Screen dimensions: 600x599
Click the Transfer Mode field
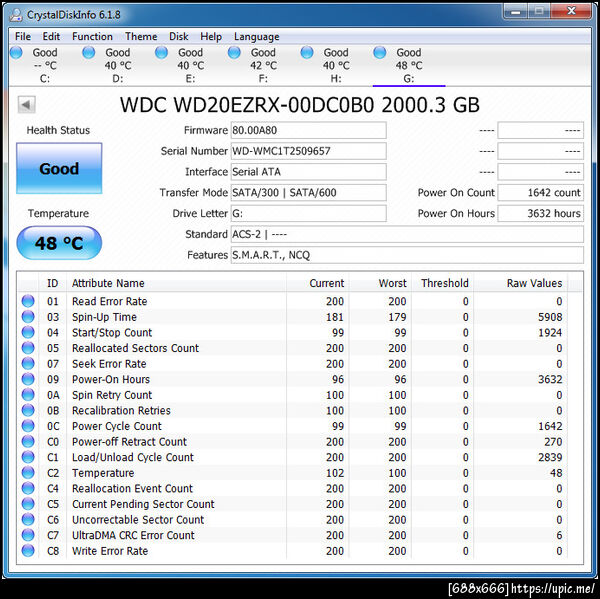click(x=308, y=192)
